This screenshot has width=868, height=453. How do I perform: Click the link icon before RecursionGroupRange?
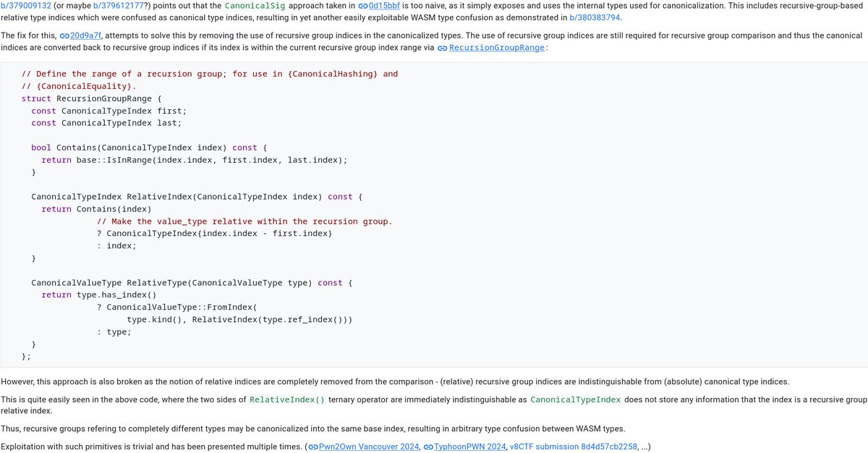click(x=443, y=48)
